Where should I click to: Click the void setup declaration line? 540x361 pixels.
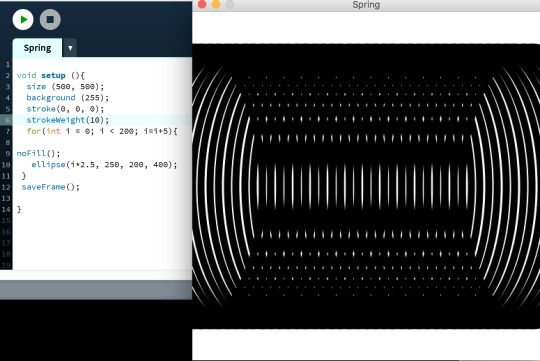(x=50, y=75)
